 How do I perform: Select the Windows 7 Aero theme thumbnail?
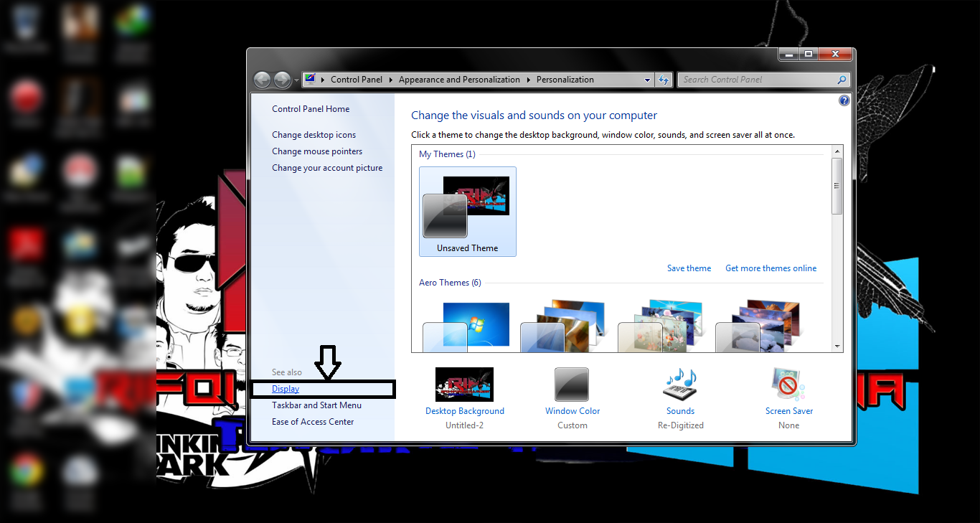click(x=467, y=326)
